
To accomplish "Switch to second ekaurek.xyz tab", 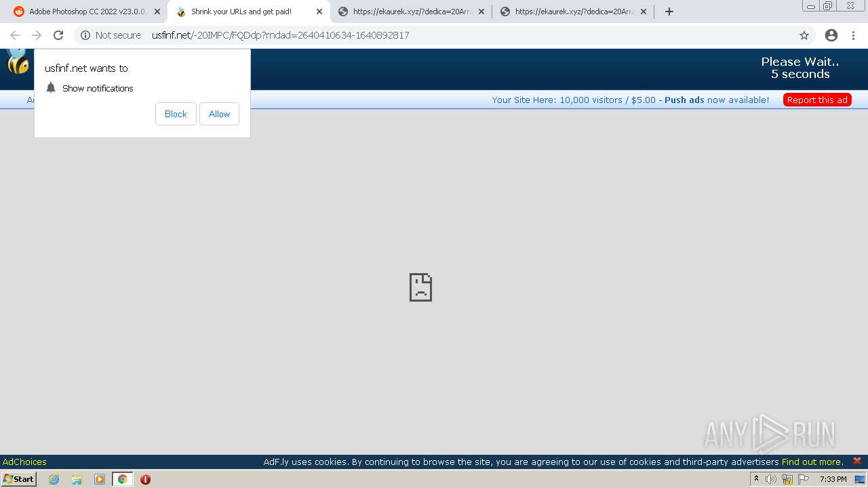I will tap(574, 12).
